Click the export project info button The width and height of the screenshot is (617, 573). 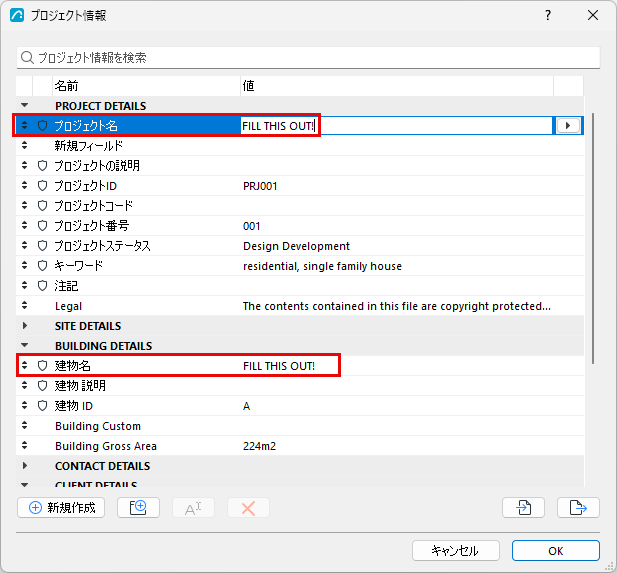pyautogui.click(x=578, y=508)
